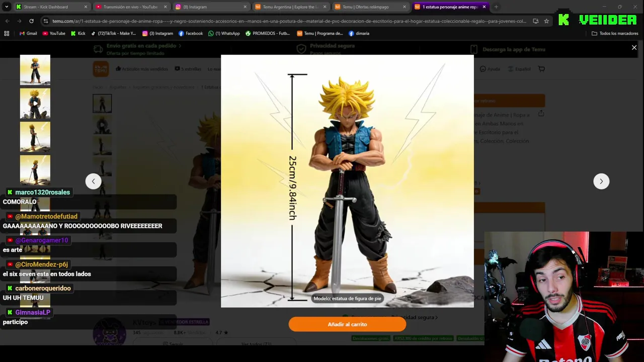Open the apps grid in the bookmarks bar

tap(7, 33)
